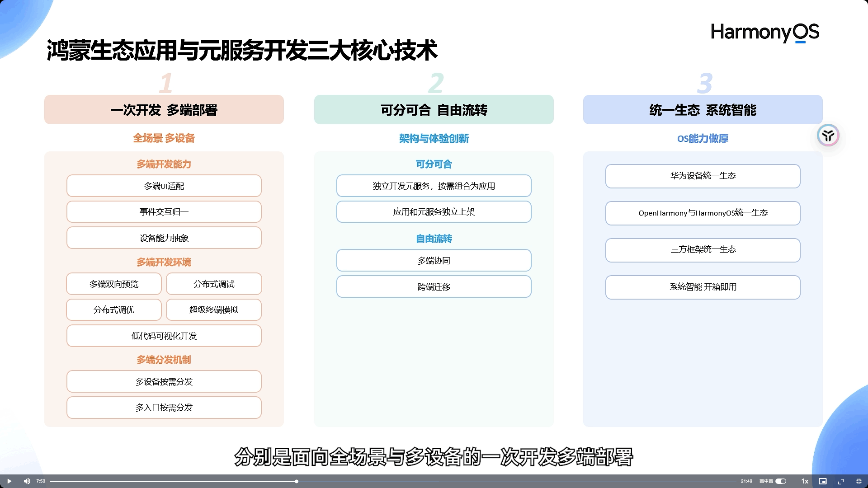Click the 多端UI适配 box
Screen dimensions: 868x488
pyautogui.click(x=164, y=186)
